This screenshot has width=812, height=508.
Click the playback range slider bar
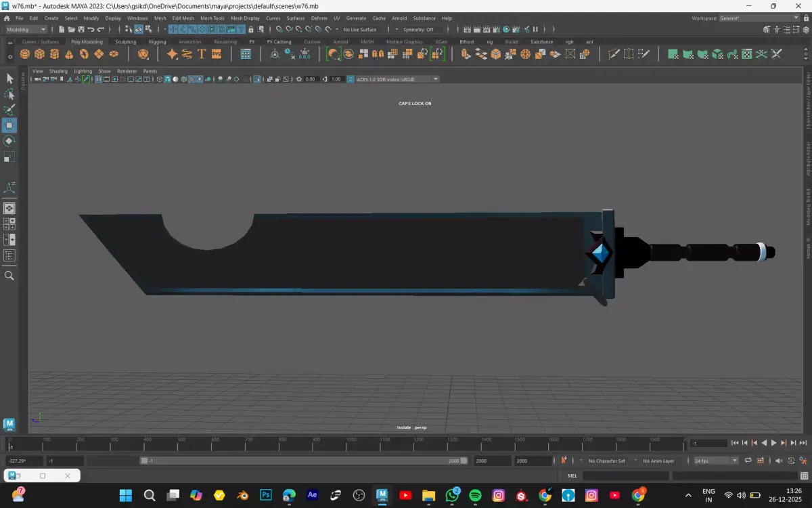coord(304,461)
